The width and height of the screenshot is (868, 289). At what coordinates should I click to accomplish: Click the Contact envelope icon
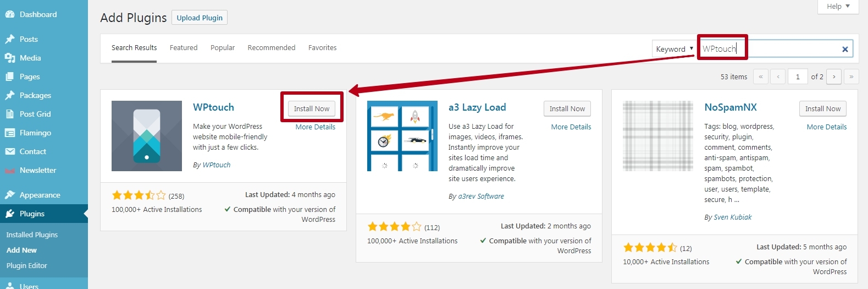(10, 151)
